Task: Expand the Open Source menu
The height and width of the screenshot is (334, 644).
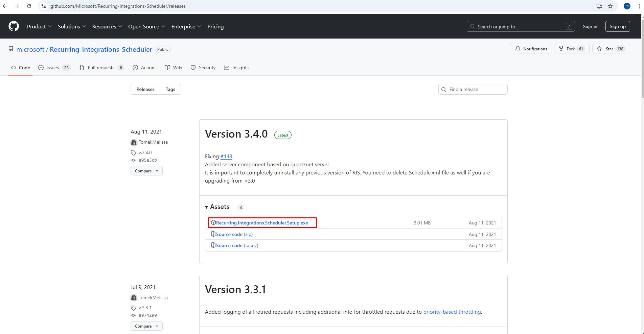Action: 147,26
